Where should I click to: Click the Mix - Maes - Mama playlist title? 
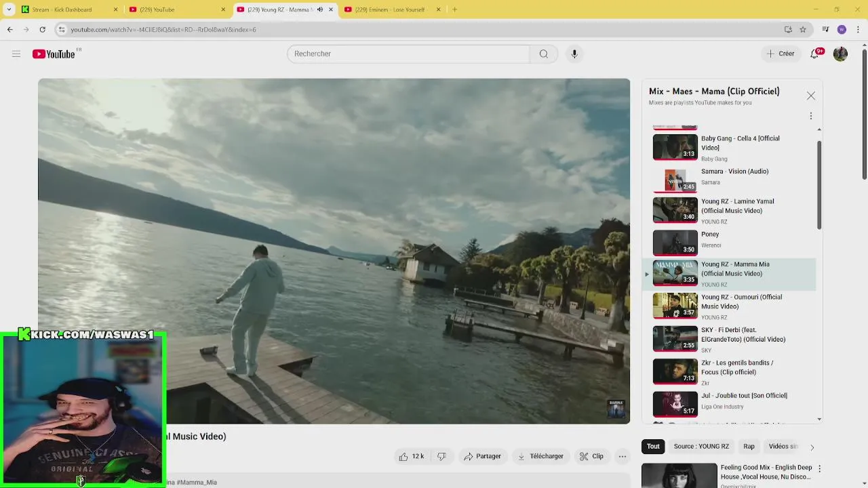pos(714,91)
